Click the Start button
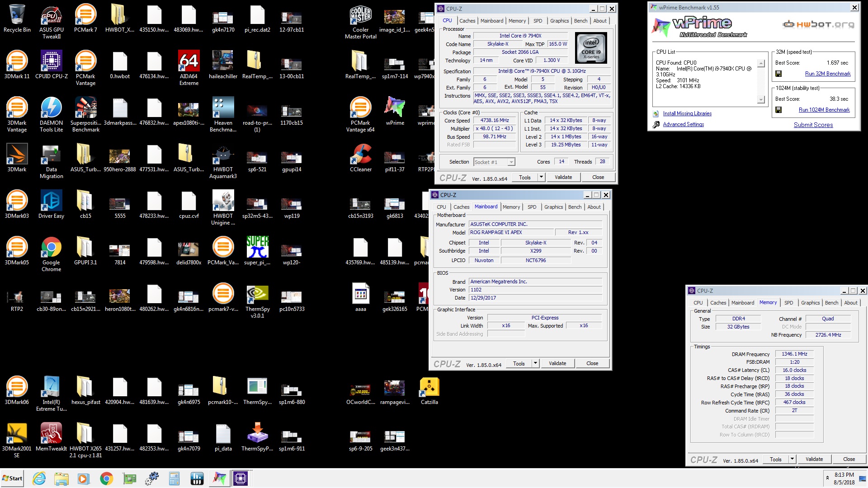Viewport: 868px width, 488px height. coord(12,479)
